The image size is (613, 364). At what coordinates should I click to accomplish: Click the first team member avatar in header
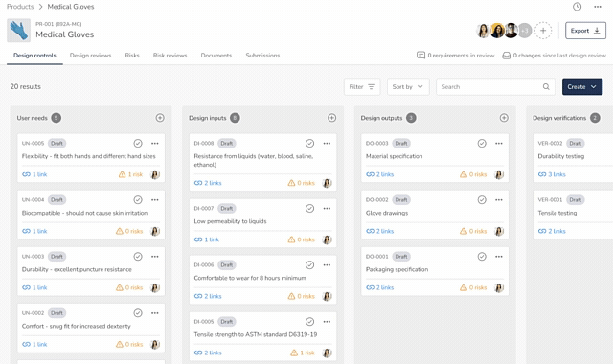point(483,31)
